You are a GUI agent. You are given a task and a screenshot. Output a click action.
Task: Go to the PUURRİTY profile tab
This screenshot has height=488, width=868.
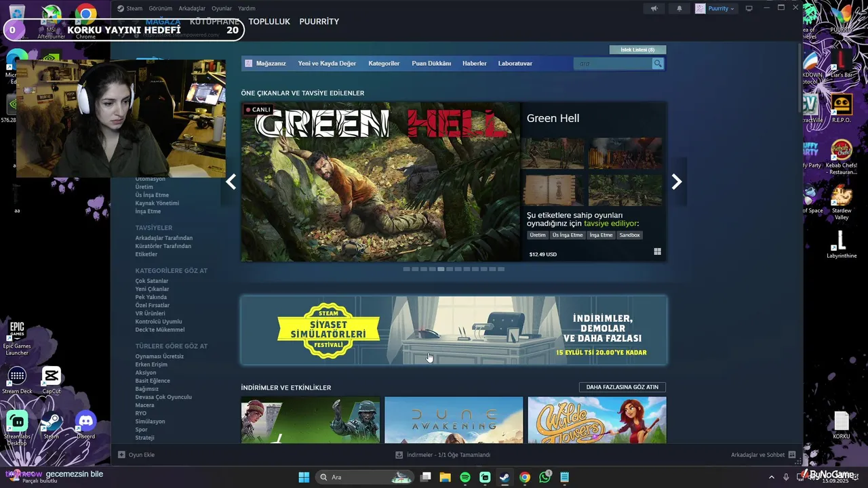tap(319, 22)
